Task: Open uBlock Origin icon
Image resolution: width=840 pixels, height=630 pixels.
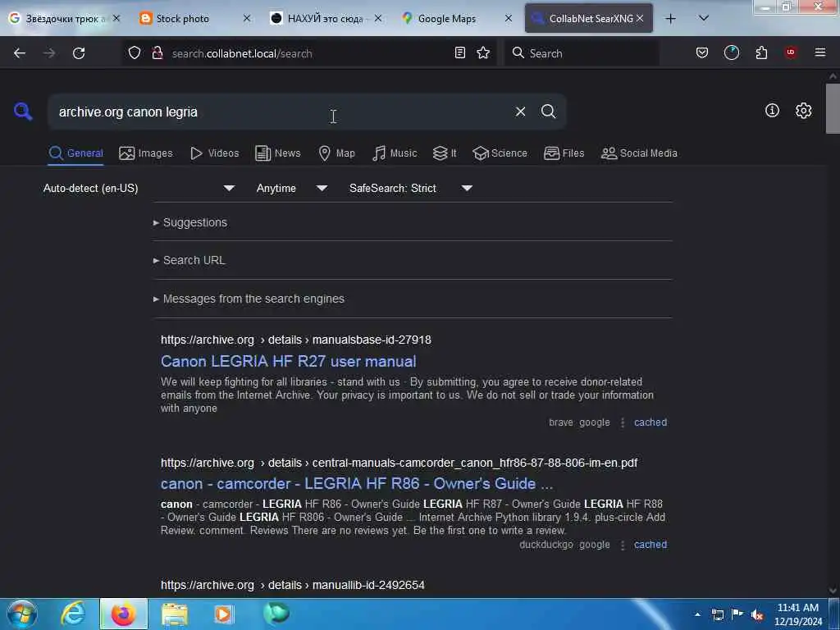Action: click(x=791, y=52)
